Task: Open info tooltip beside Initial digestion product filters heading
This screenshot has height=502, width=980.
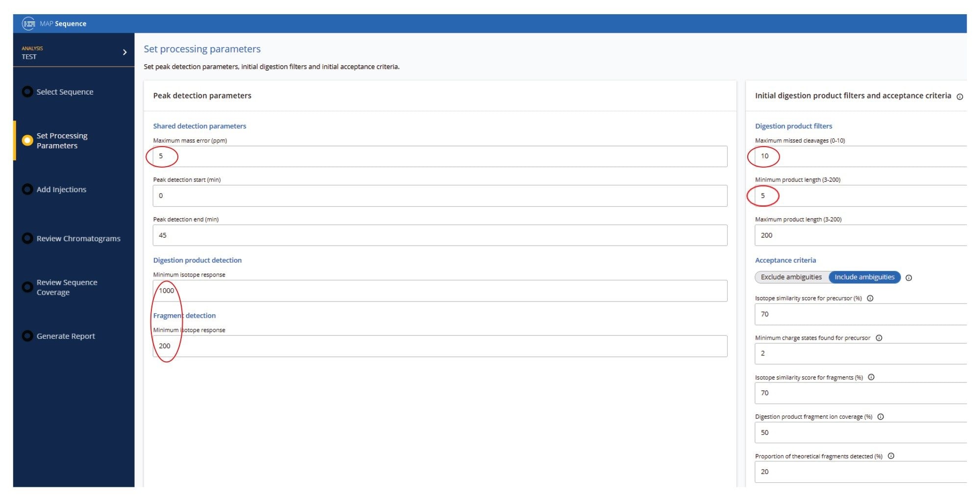Action: (x=960, y=97)
